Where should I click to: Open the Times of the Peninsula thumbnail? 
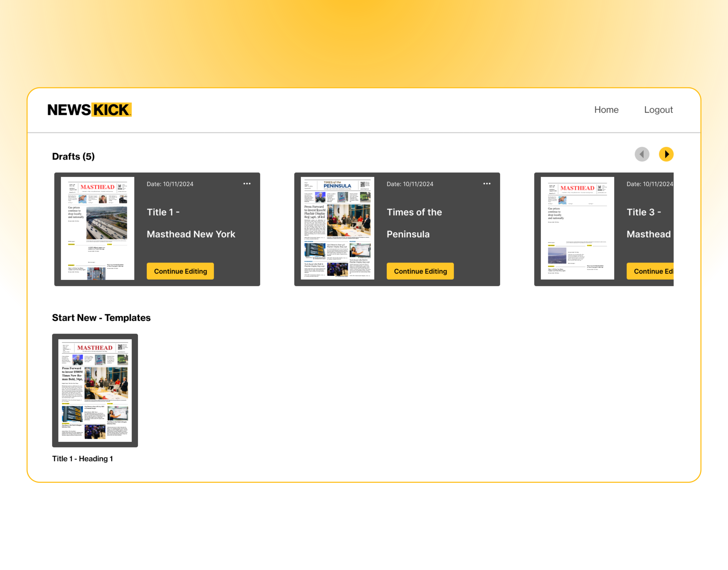coord(337,228)
